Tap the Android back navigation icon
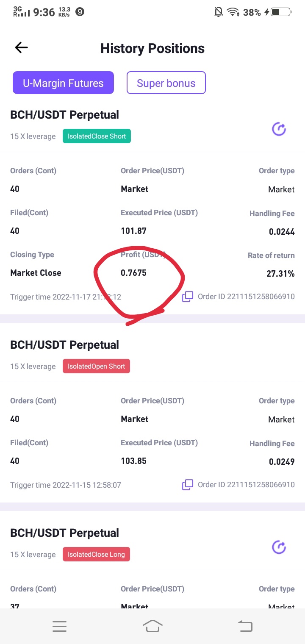This screenshot has width=305, height=644. click(x=245, y=626)
